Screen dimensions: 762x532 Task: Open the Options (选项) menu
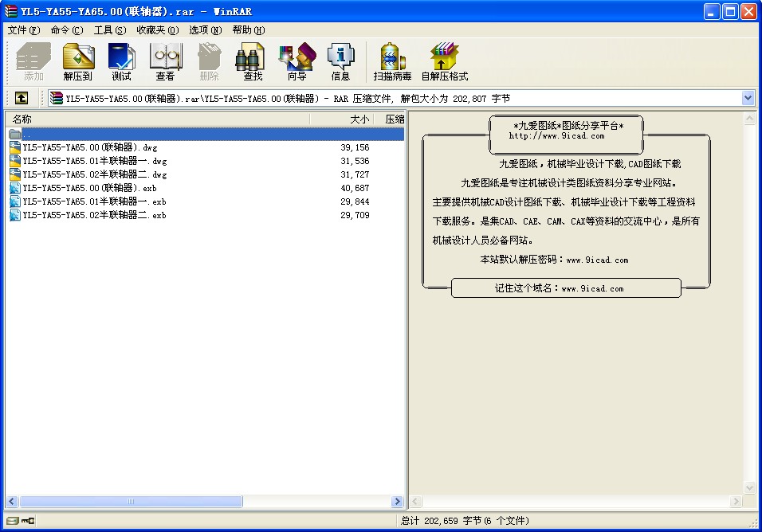[205, 30]
